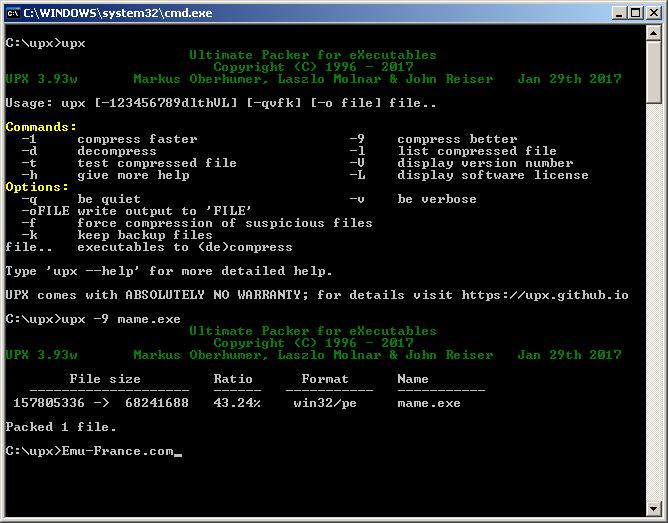Click the https://upx.github.io URL text
The image size is (668, 523).
[x=545, y=295]
